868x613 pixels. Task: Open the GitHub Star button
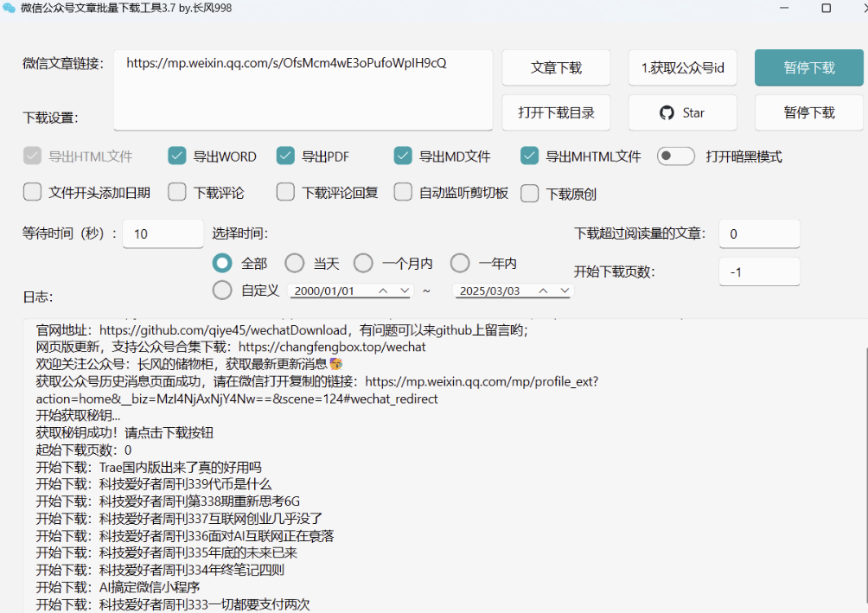pos(682,113)
